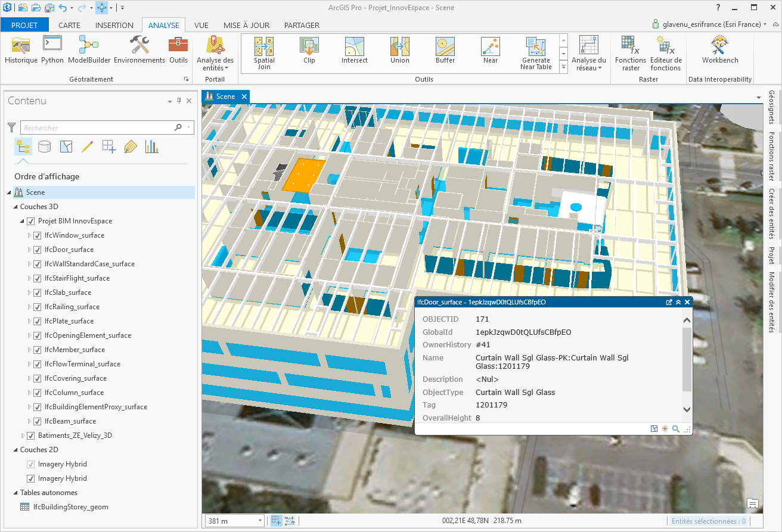Screen dimensions: 782x532
Task: Switch to the INSERTION tab
Action: [x=114, y=25]
